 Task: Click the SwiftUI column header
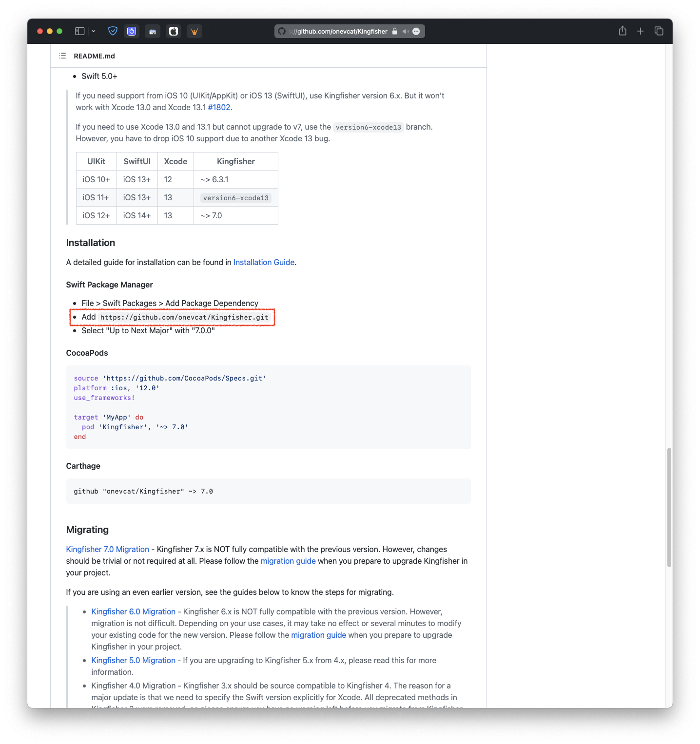pyautogui.click(x=137, y=161)
